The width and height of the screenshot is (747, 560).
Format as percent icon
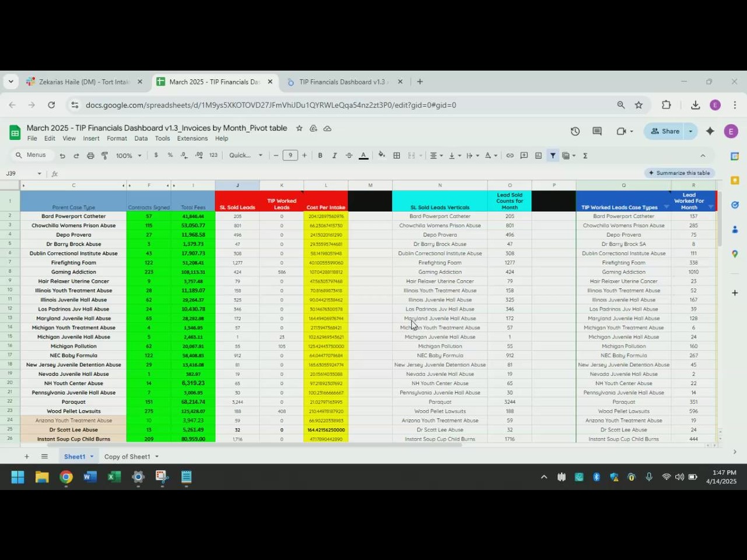(x=170, y=155)
